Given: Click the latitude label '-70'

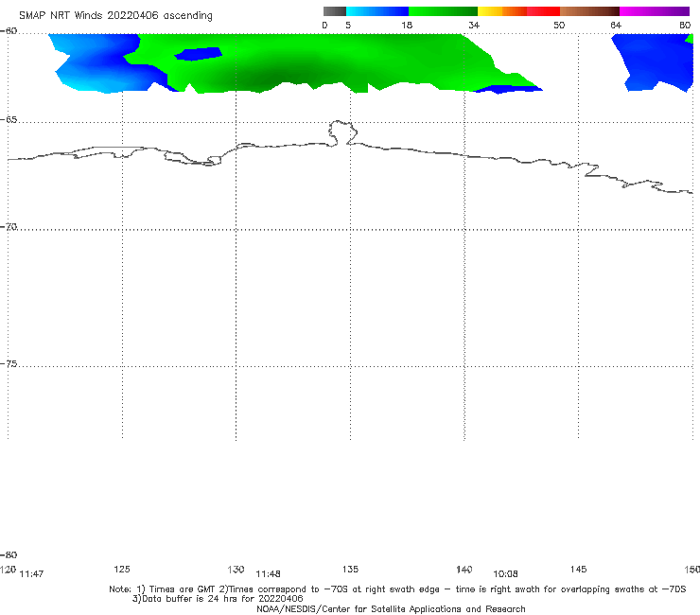Looking at the screenshot, I should 9,227.
